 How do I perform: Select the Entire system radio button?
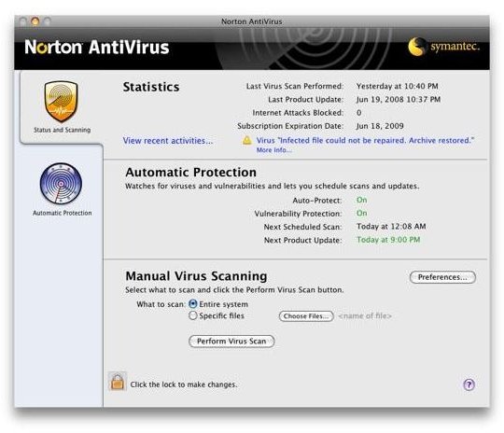[x=193, y=304]
